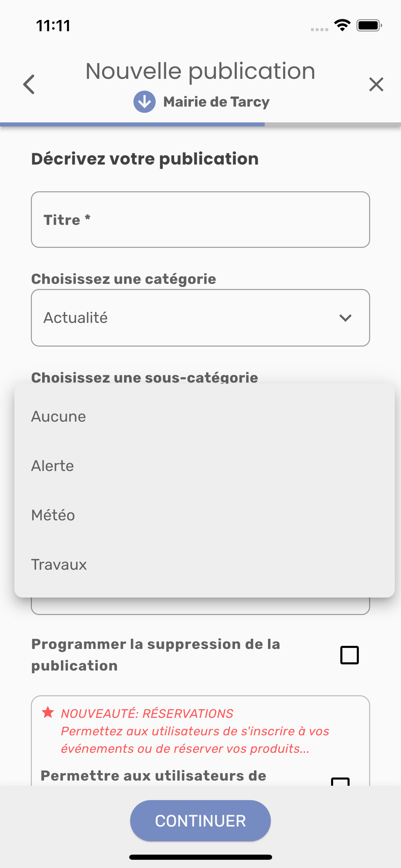
Task: Tap the back arrow icon
Action: click(x=29, y=84)
